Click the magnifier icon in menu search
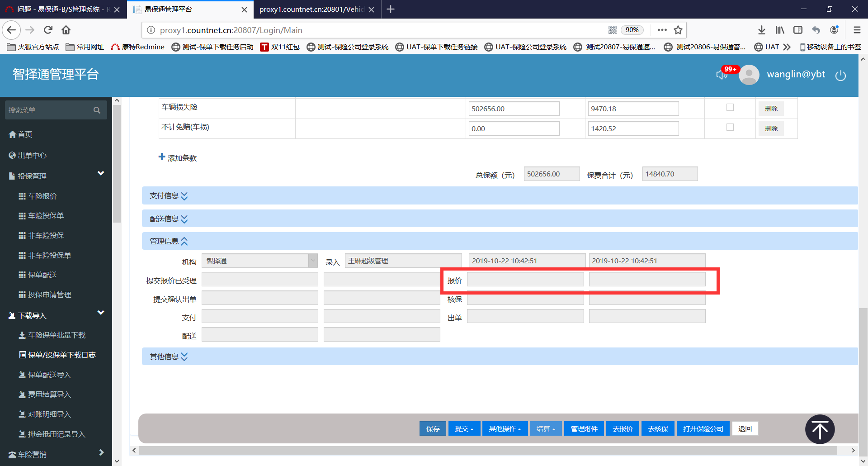The height and width of the screenshot is (466, 868). pos(97,110)
